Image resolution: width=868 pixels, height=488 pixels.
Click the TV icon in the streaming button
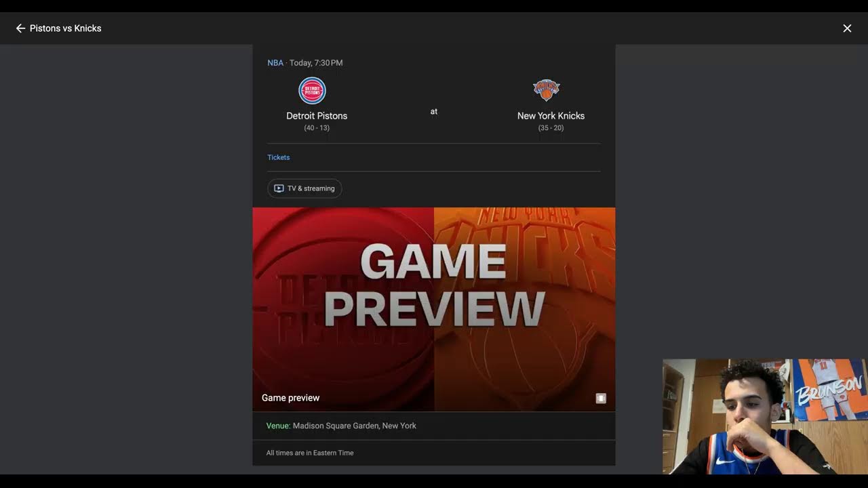coord(279,188)
